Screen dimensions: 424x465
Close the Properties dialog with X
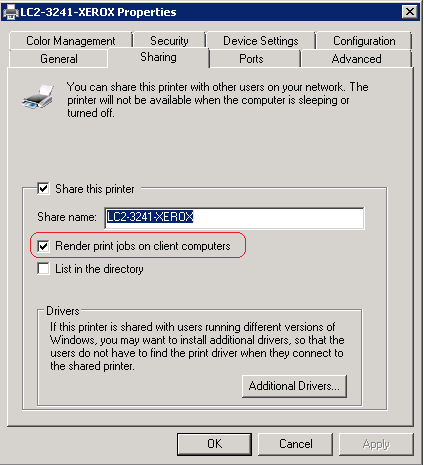point(409,12)
